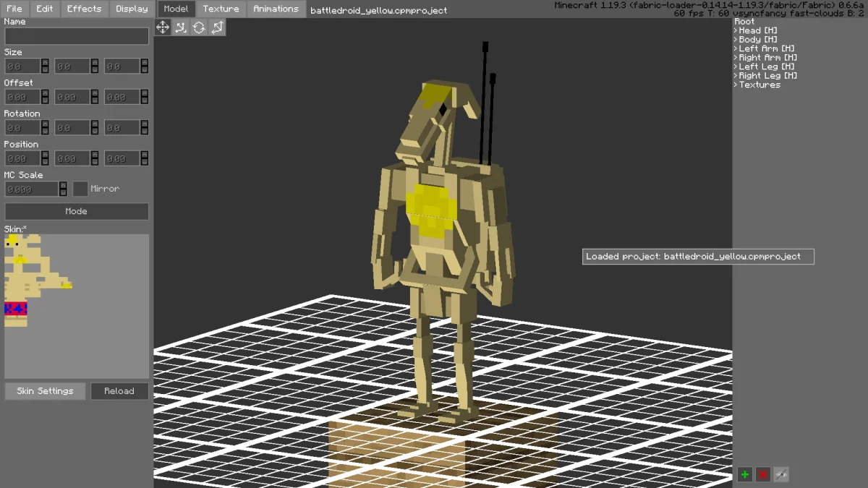The height and width of the screenshot is (488, 868).
Task: Select the Textures label in tree
Action: tap(759, 85)
